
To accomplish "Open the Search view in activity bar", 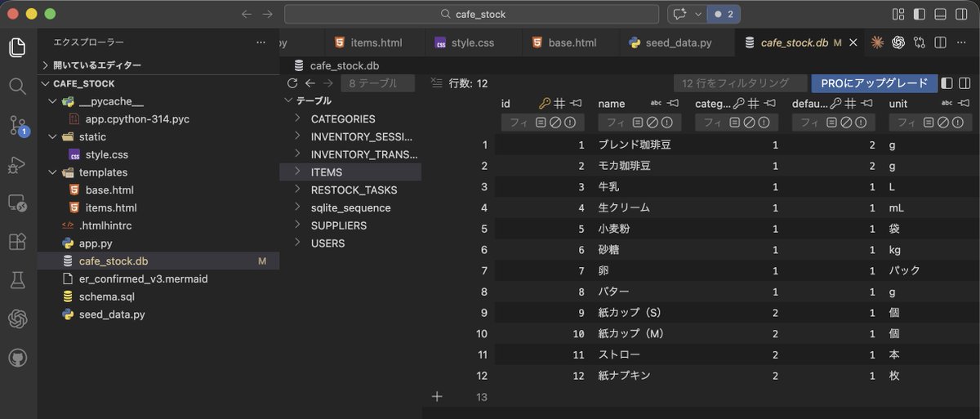I will (17, 86).
